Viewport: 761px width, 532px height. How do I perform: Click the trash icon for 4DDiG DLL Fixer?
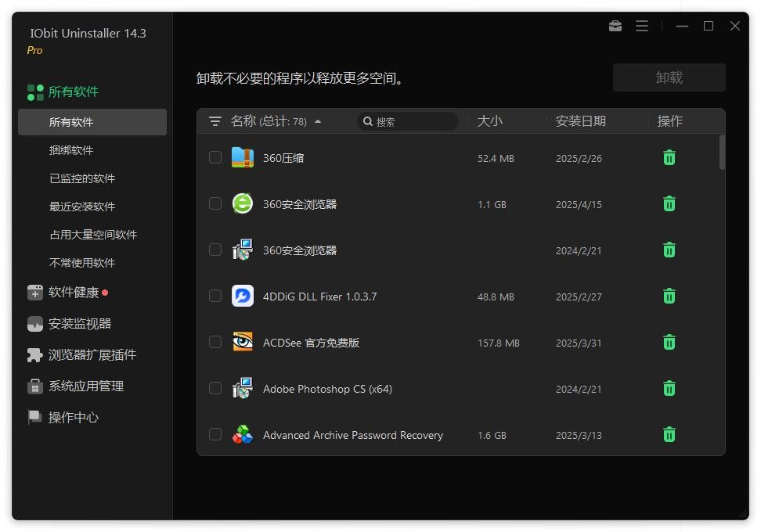[669, 296]
